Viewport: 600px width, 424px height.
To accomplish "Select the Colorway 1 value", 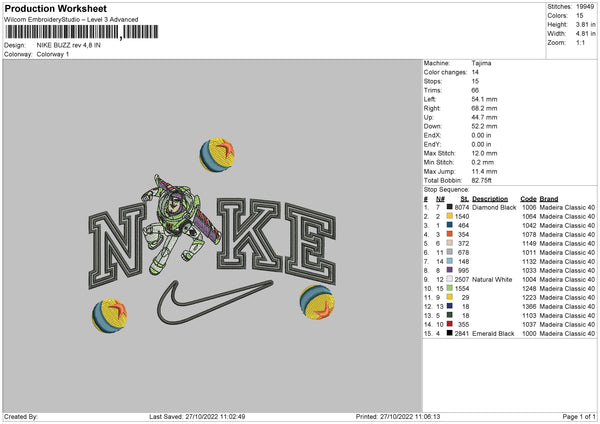I will (53, 54).
